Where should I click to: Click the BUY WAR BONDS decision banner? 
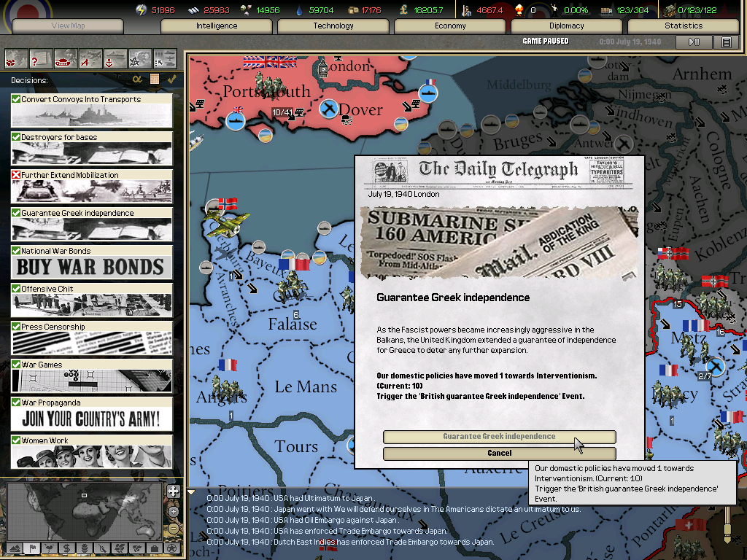click(91, 267)
